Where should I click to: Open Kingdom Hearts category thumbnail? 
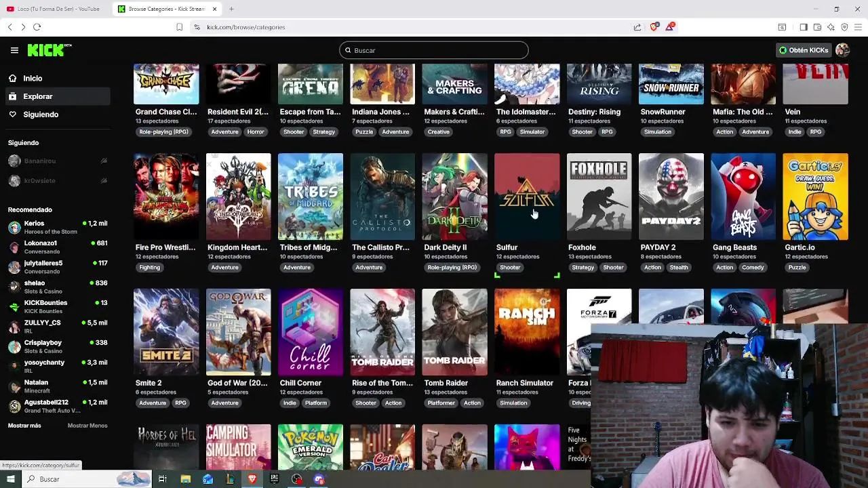coord(239,197)
